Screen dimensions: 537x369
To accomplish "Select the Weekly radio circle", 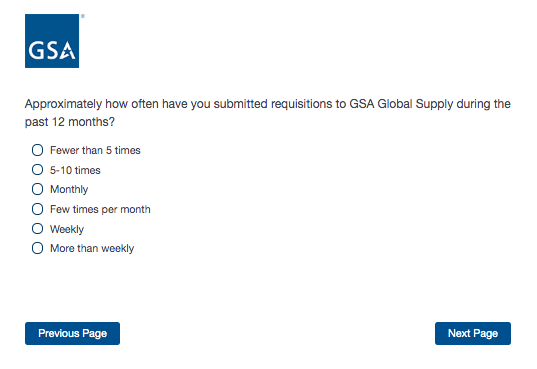I will tap(37, 229).
